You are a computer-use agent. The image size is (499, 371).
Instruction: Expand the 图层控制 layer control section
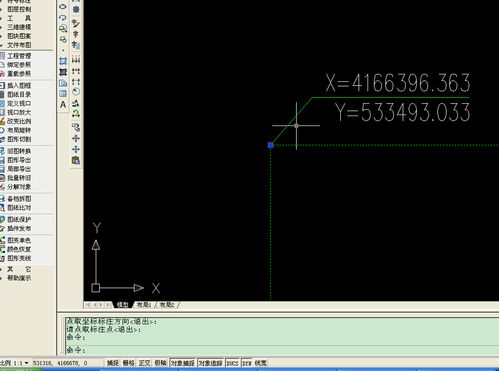(x=16, y=9)
